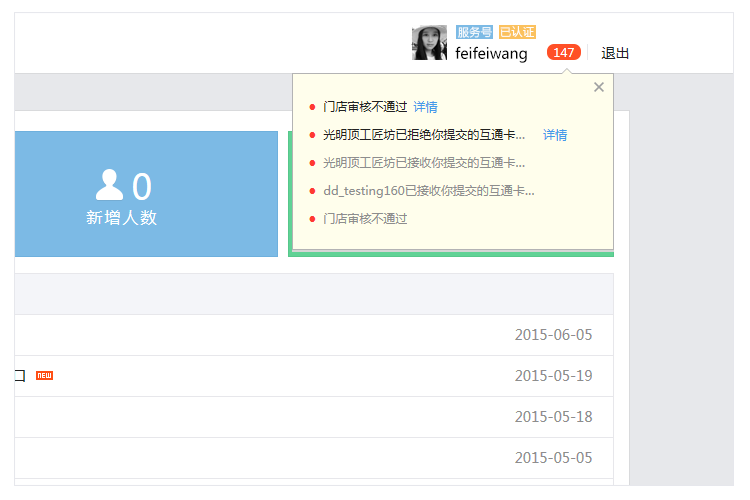Open the last 门店审核不通过 notification
The height and width of the screenshot is (500, 750).
point(365,218)
